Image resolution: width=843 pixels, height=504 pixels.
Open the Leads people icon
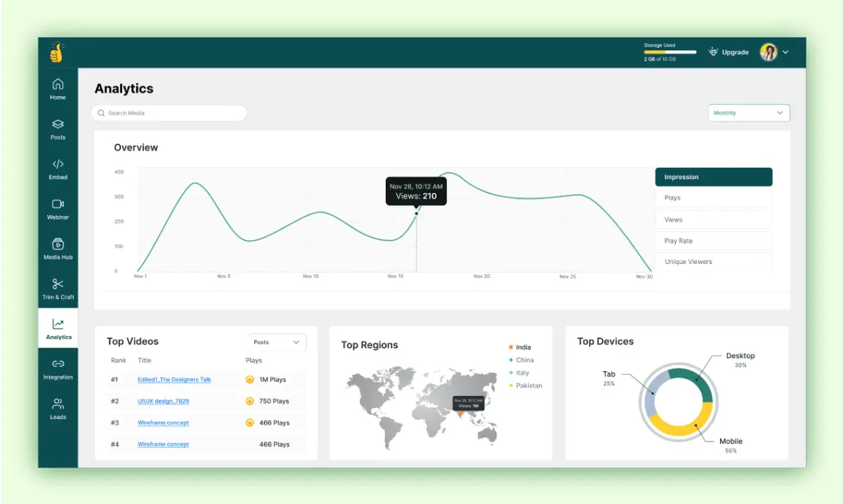[58, 404]
